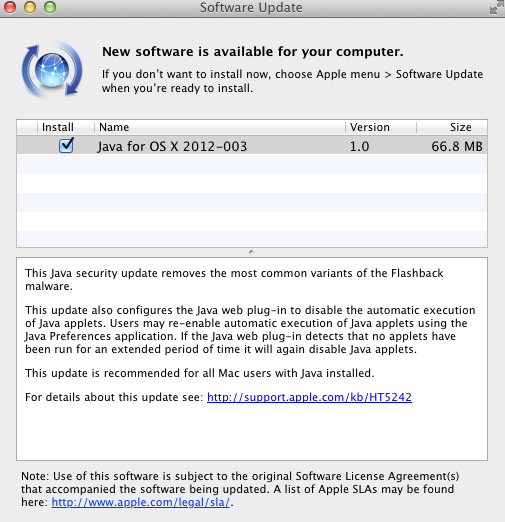Image resolution: width=505 pixels, height=522 pixels.
Task: Click the blank leftmost column header cell
Action: click(x=27, y=127)
